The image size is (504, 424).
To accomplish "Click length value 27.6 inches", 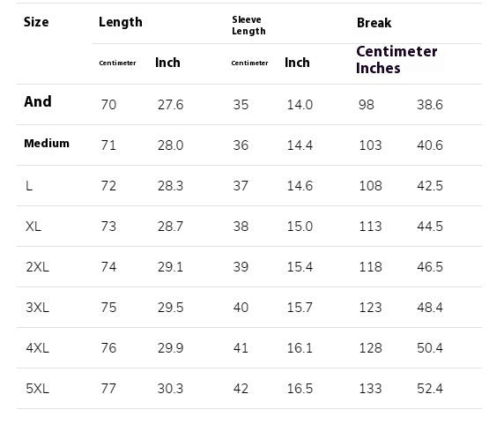I will 170,105.
